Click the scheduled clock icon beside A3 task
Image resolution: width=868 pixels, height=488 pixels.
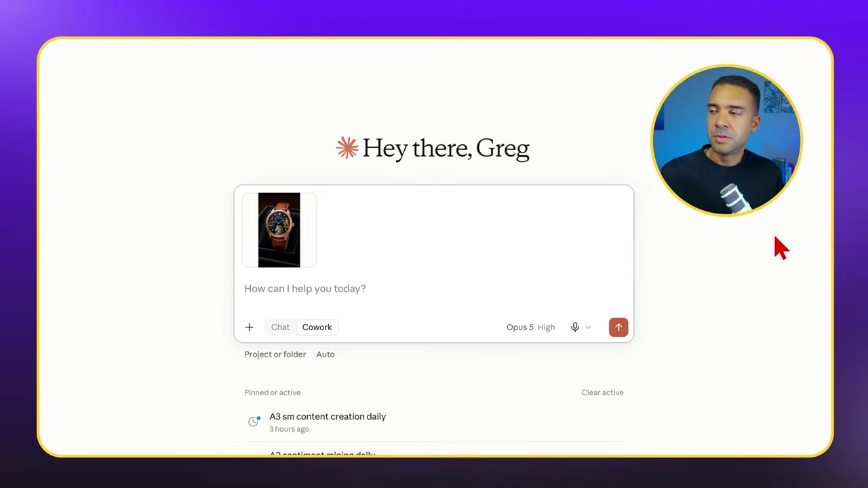254,422
